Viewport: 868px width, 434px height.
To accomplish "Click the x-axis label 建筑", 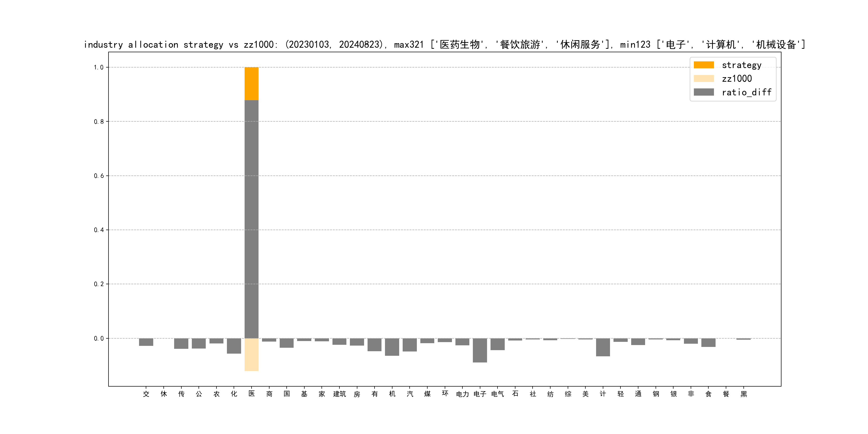I will (x=339, y=394).
